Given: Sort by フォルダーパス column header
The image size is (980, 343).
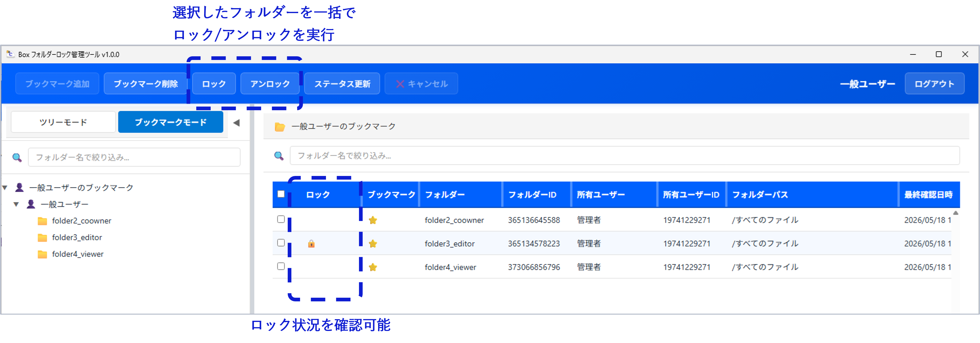Looking at the screenshot, I should pyautogui.click(x=760, y=195).
